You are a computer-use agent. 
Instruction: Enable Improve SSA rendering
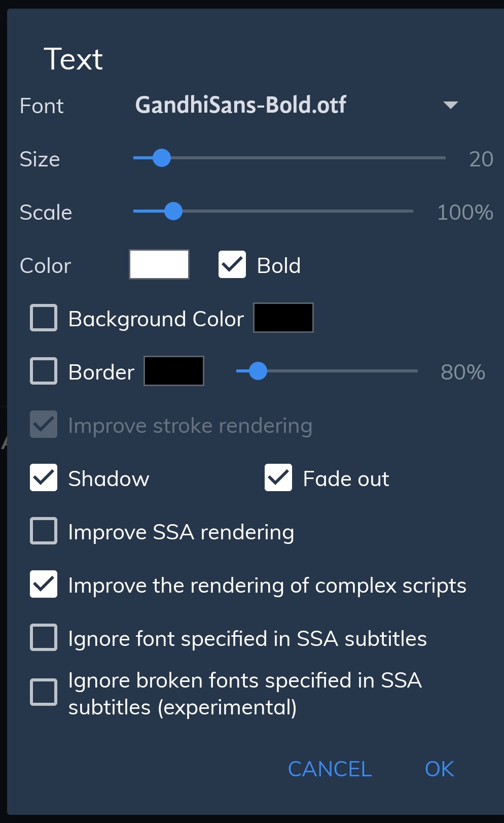click(44, 531)
